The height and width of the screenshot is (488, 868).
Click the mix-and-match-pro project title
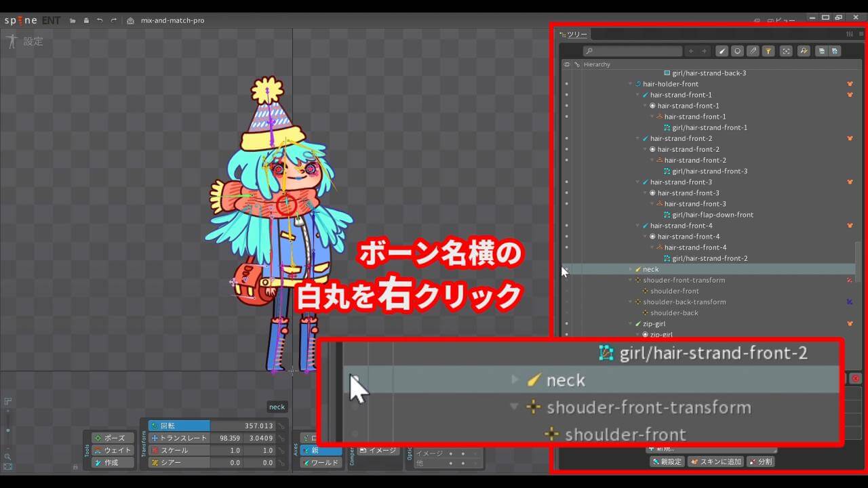pyautogui.click(x=172, y=20)
